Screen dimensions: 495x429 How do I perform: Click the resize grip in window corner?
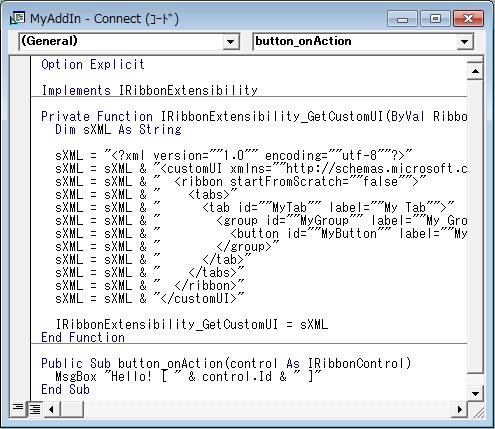click(477, 410)
